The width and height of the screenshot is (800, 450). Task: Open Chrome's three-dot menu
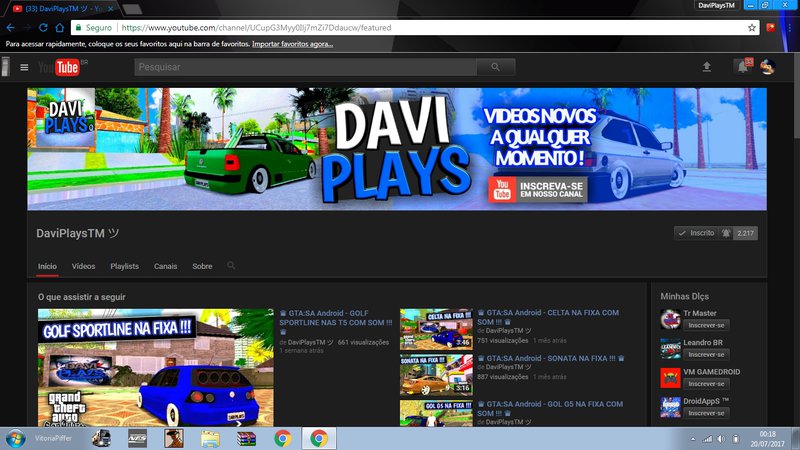pyautogui.click(x=789, y=28)
